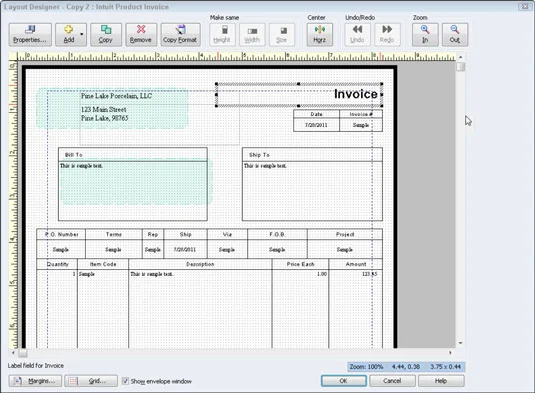The height and width of the screenshot is (393, 535).
Task: Remove the selected field
Action: click(x=141, y=34)
